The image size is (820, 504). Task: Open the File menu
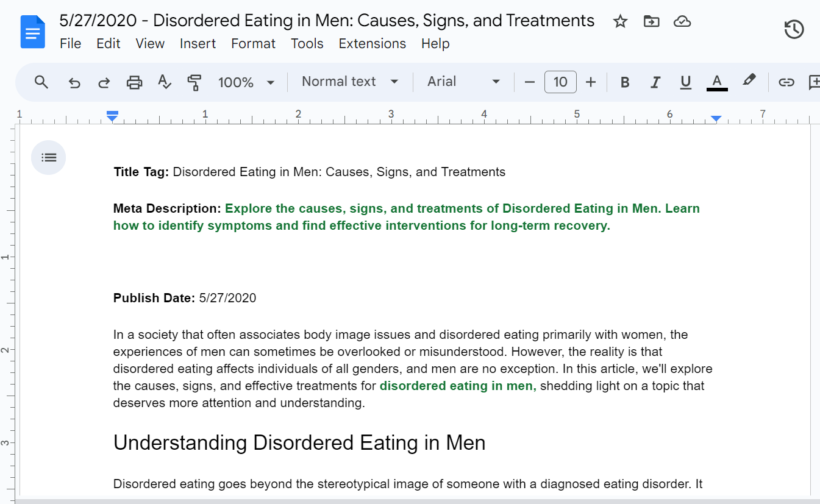71,44
